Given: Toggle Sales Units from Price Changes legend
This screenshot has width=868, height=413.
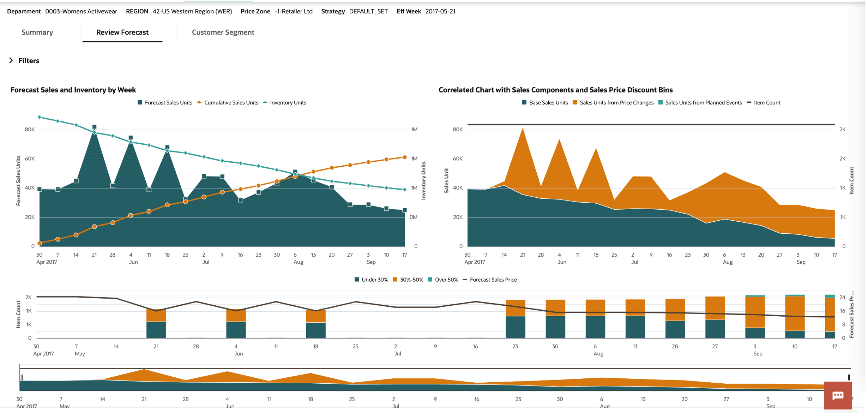Looking at the screenshot, I should pyautogui.click(x=616, y=103).
